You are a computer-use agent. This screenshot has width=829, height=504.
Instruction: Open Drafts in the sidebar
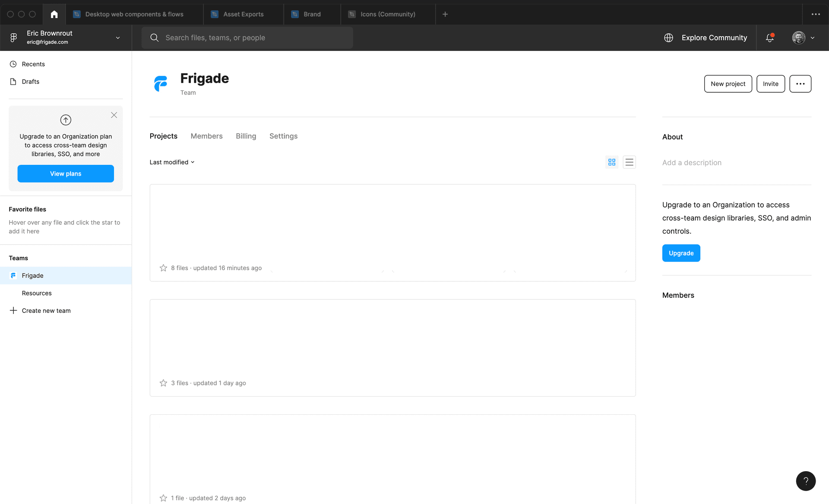(66, 82)
